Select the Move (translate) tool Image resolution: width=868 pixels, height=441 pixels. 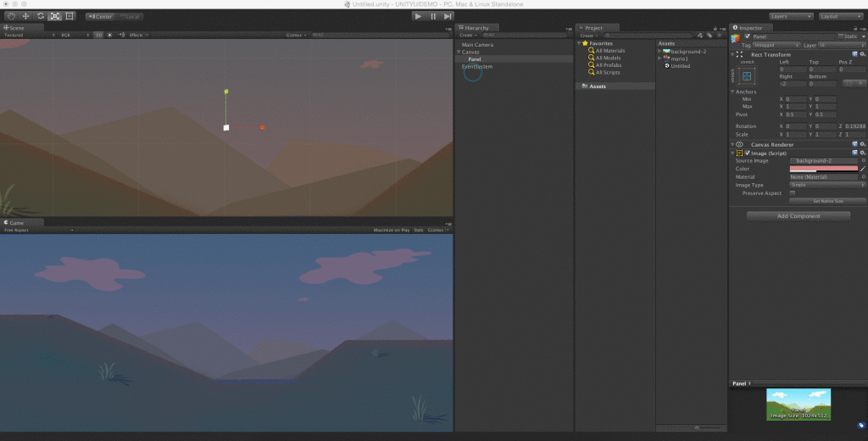coord(25,16)
